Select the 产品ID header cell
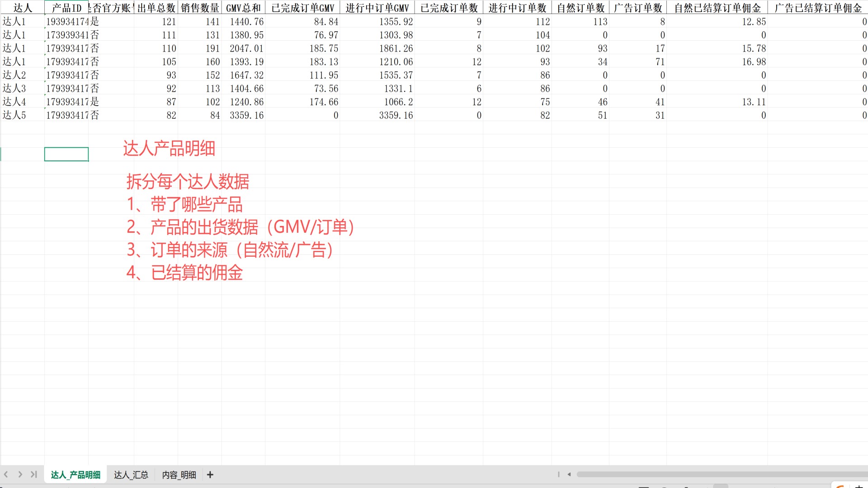Screen dimensions: 868x488 click(67, 7)
